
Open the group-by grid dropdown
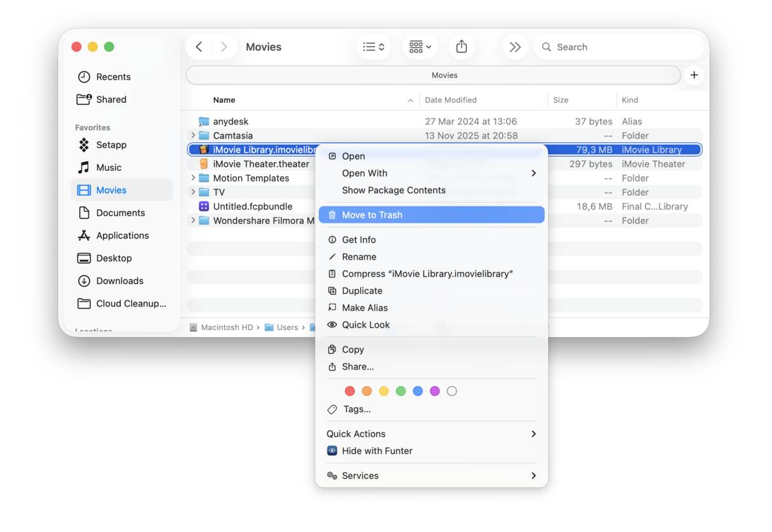click(420, 47)
